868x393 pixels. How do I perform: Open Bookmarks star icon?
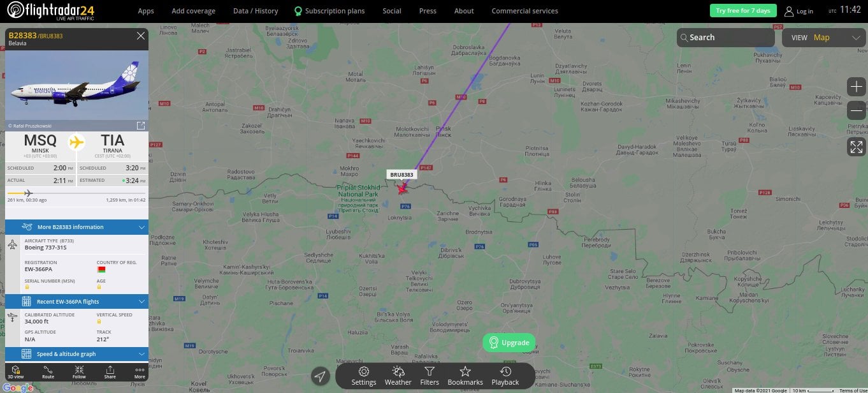click(465, 371)
